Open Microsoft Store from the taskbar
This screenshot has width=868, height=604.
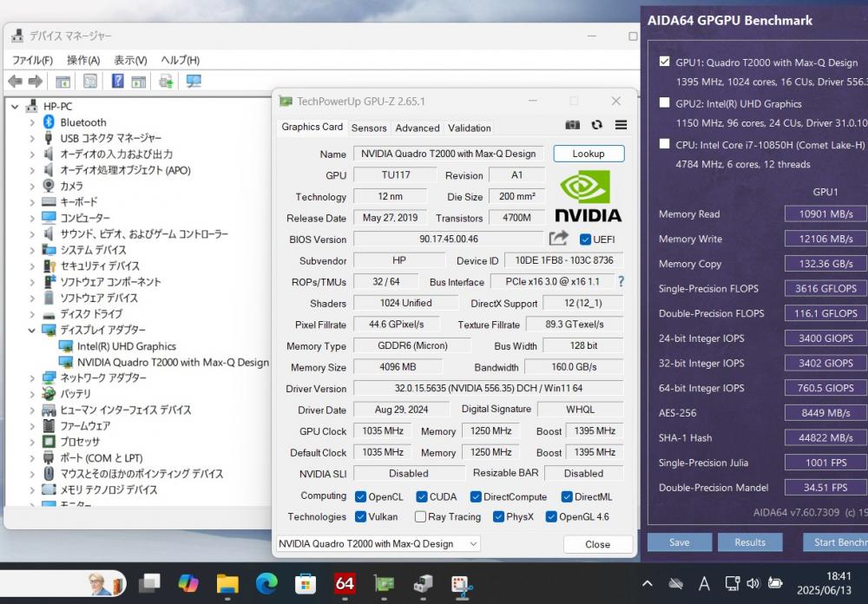coord(306,583)
